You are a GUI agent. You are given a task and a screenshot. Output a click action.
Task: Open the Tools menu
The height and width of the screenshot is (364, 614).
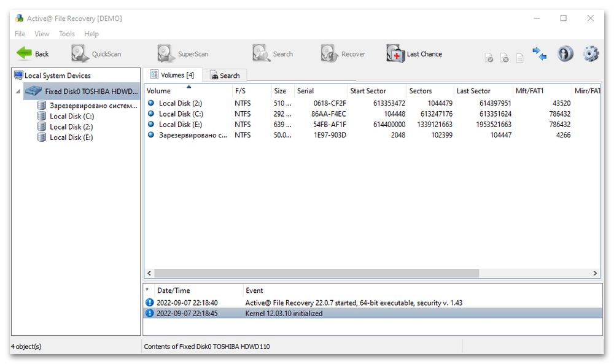point(66,34)
